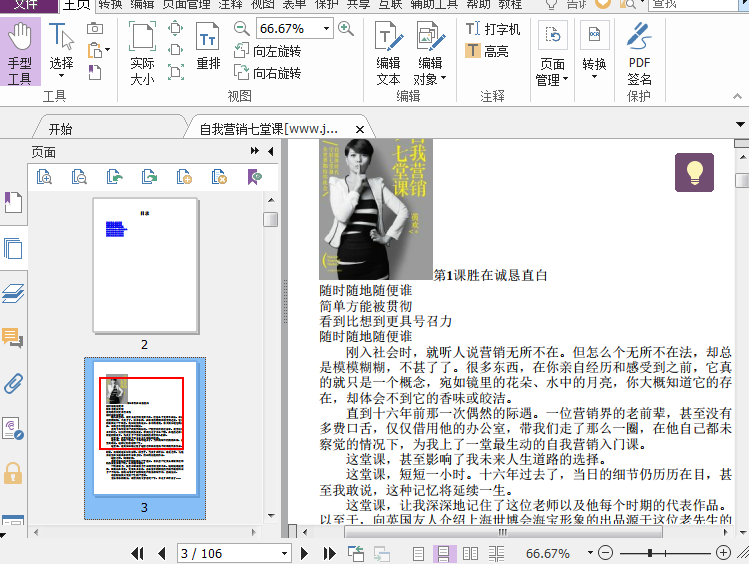This screenshot has height=564, width=749.
Task: Jump to the last page
Action: [329, 554]
